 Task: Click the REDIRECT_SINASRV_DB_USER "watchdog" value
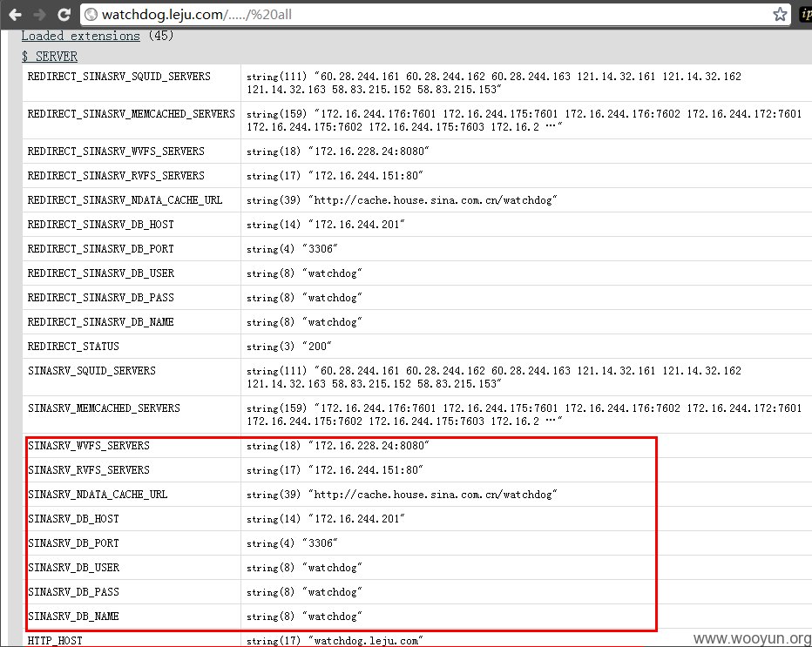[x=305, y=273]
